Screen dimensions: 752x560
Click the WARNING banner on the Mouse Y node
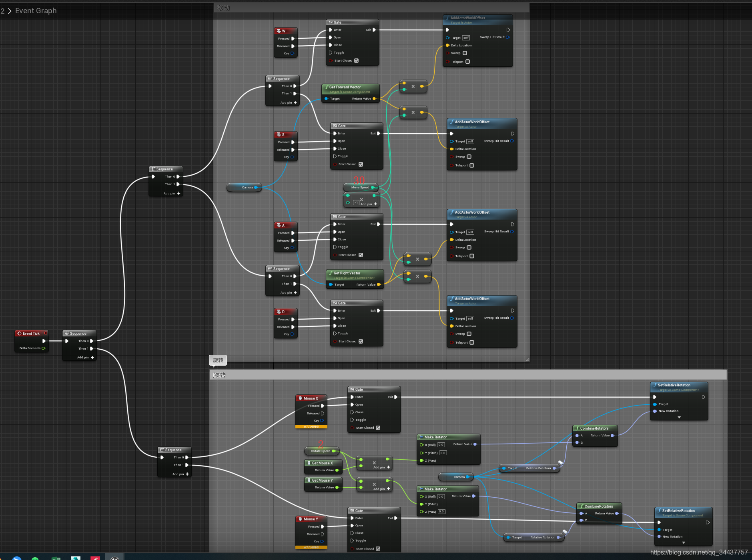pos(311,547)
